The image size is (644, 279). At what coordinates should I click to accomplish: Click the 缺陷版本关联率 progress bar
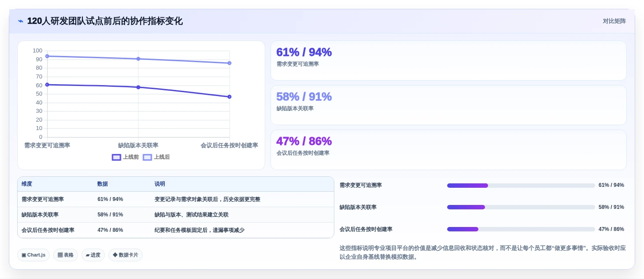pyautogui.click(x=521, y=207)
